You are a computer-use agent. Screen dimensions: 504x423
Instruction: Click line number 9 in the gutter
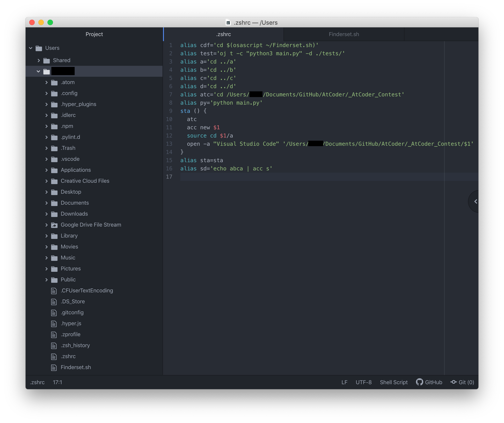pos(171,111)
